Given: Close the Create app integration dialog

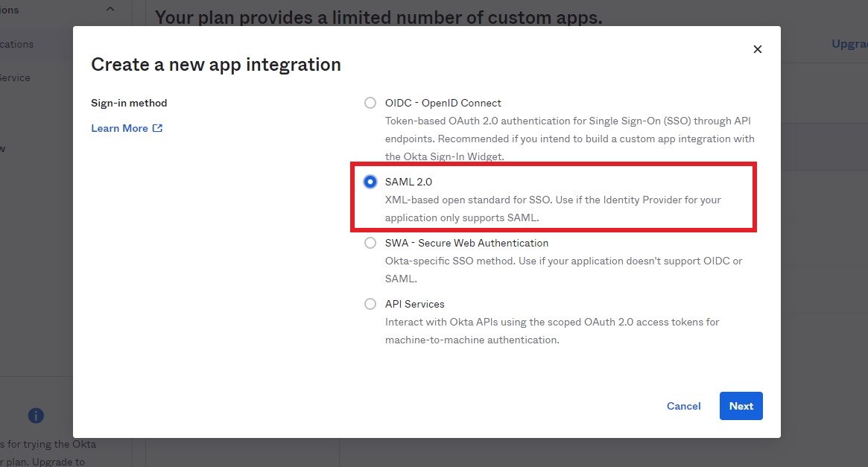Looking at the screenshot, I should pos(757,49).
